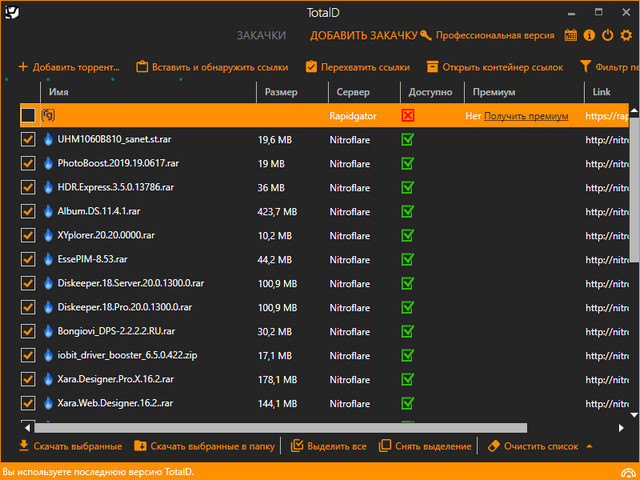Image resolution: width=640 pixels, height=480 pixels.
Task: Sort by the Сервер column header
Action: 364,92
